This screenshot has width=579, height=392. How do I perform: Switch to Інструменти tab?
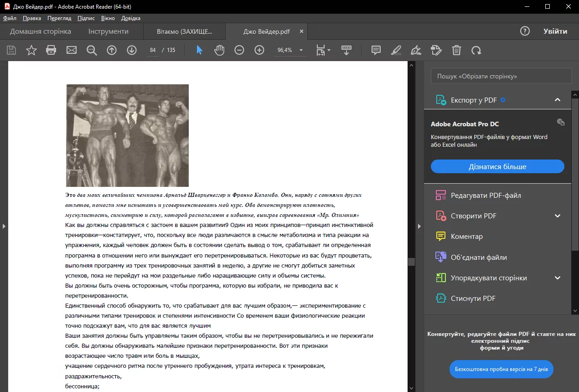coord(109,31)
